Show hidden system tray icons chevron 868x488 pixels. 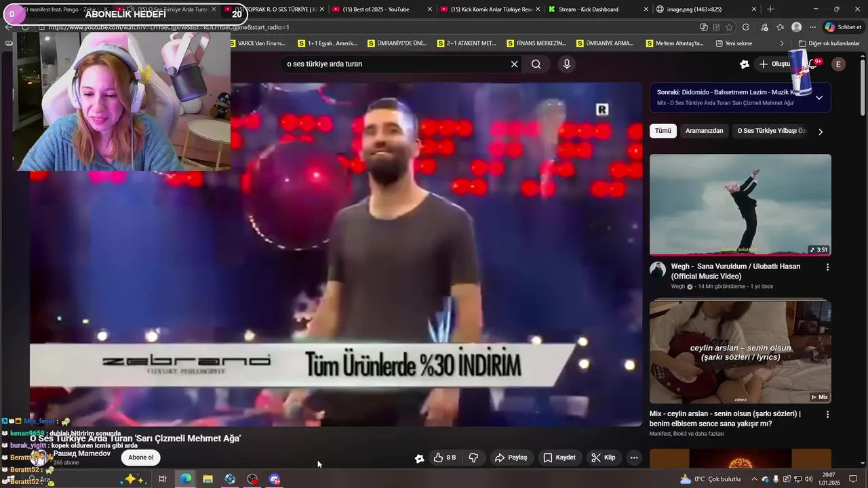(755, 479)
